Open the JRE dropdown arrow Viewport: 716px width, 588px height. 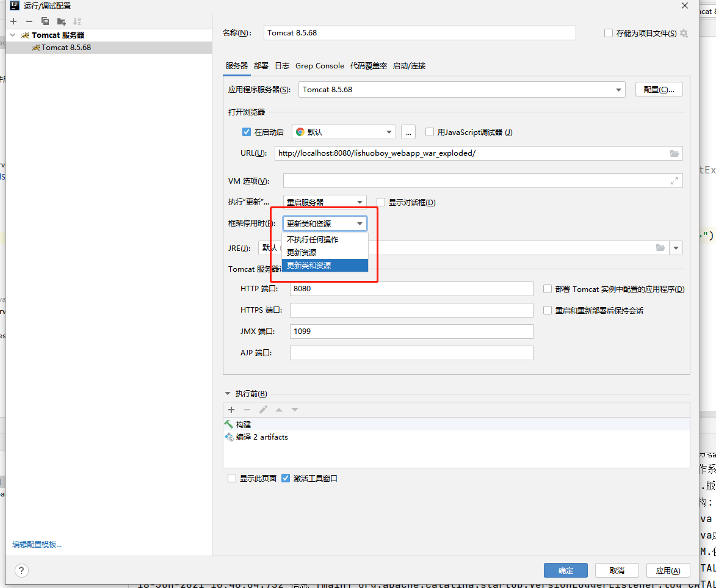[676, 248]
